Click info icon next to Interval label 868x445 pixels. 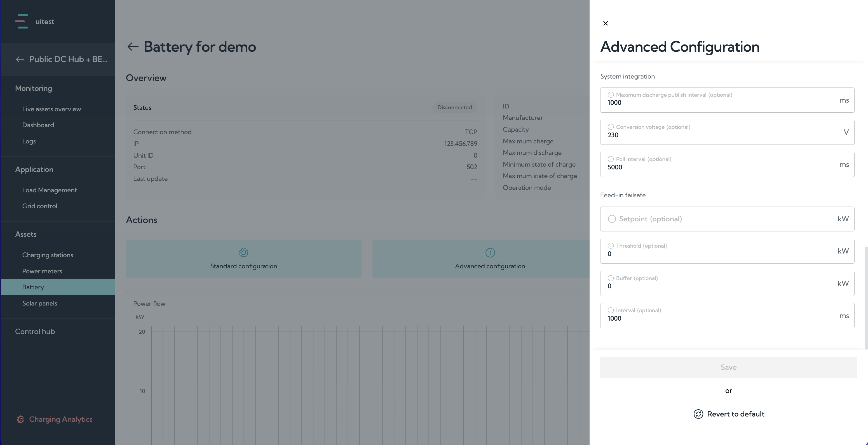(611, 310)
